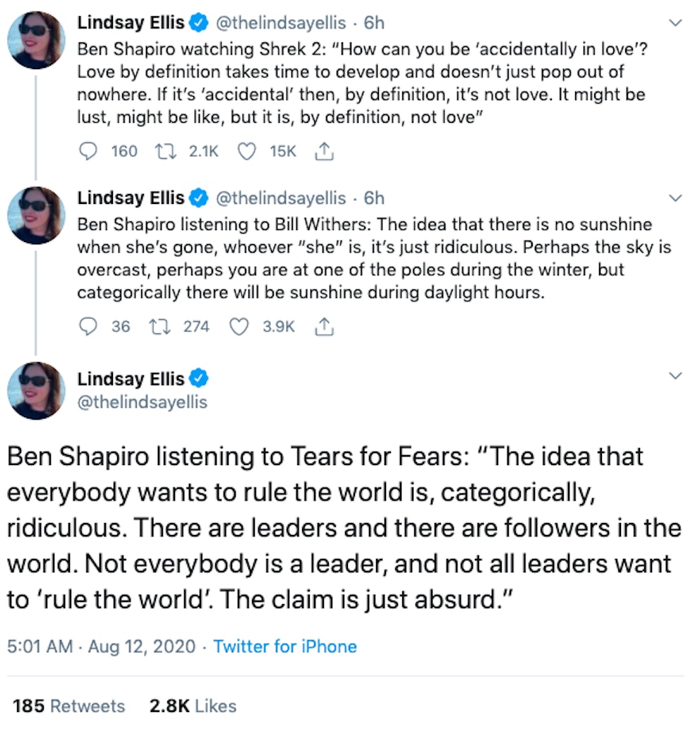Share the Shrek 2 tweet
Screen dimensions: 700x729
point(324,150)
